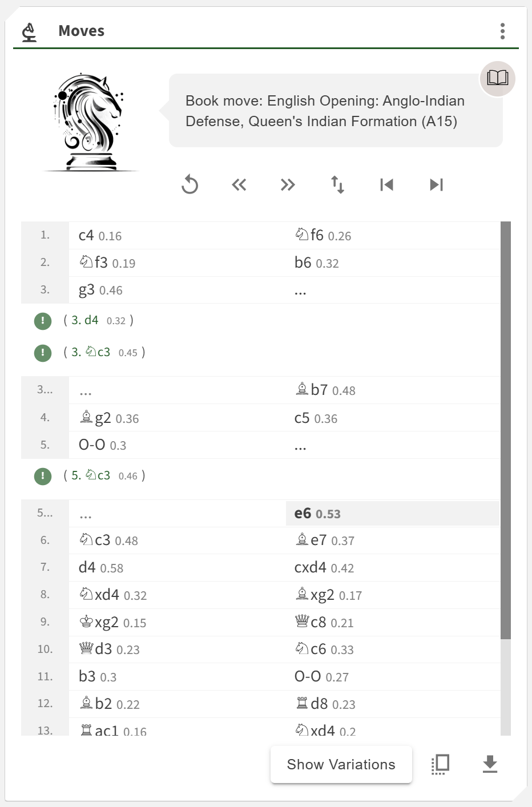532x807 pixels.
Task: Click the download icon
Action: coord(490,764)
